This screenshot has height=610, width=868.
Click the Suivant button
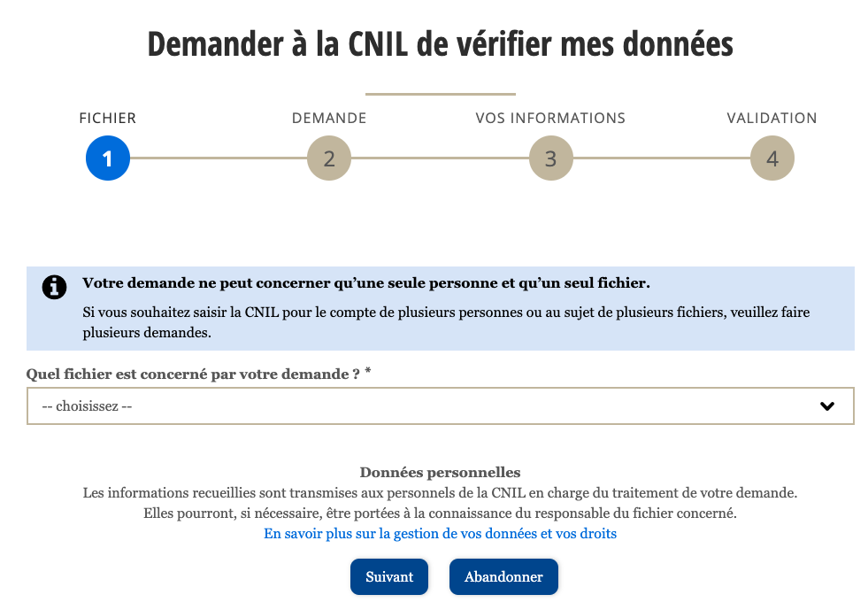[389, 576]
